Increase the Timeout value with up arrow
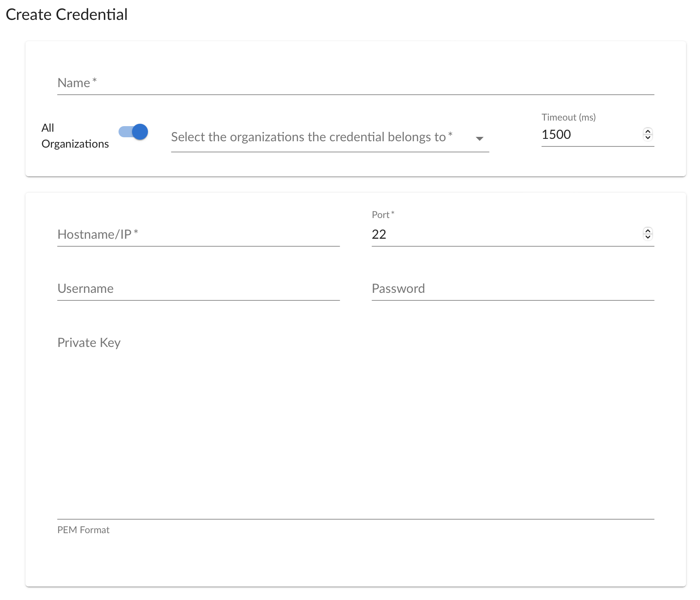This screenshot has width=700, height=600. (x=647, y=131)
